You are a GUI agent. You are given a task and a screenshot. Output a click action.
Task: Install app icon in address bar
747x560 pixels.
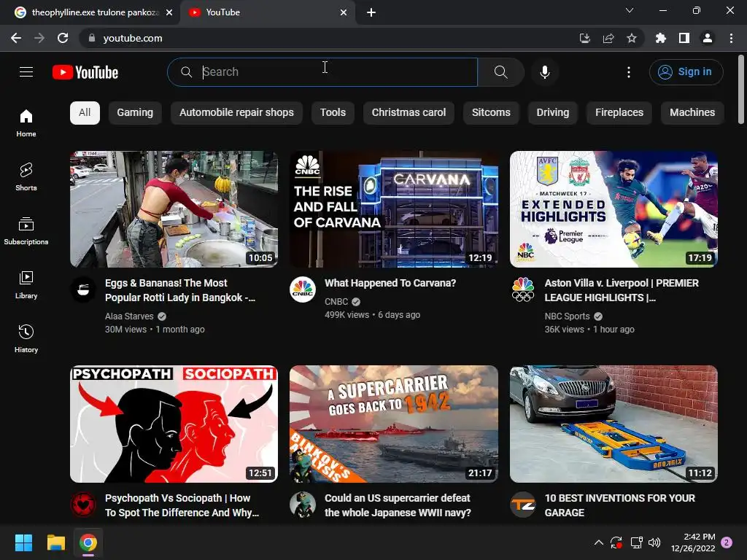(x=584, y=38)
